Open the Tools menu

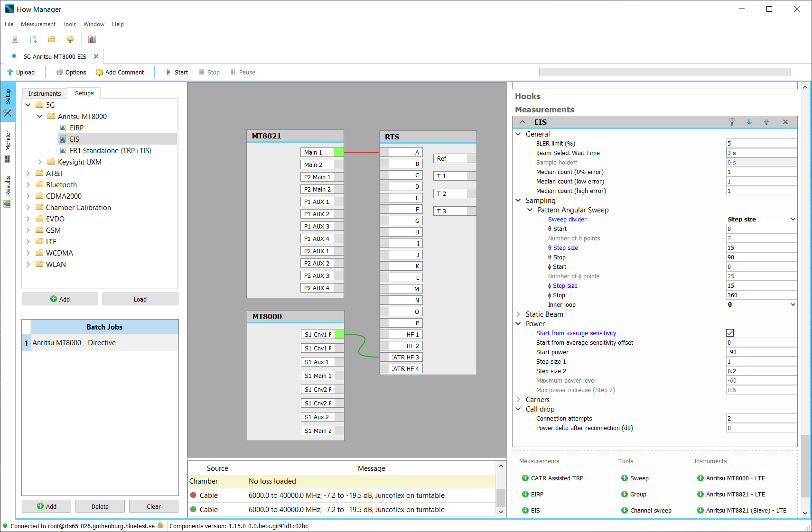[x=70, y=24]
